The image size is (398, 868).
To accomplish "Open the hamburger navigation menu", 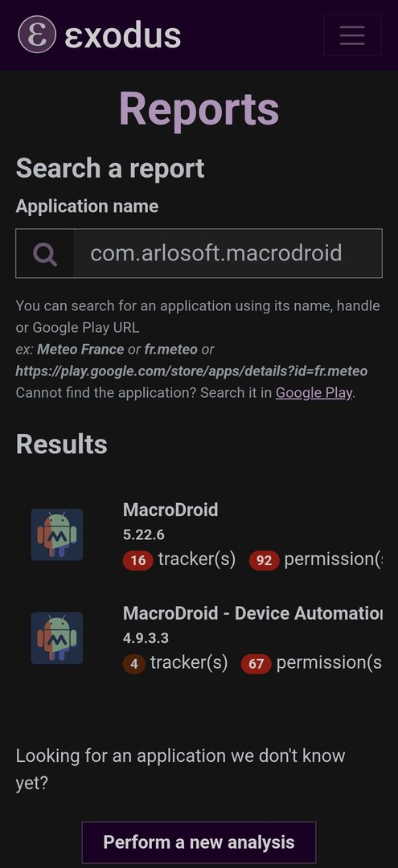I will (352, 35).
